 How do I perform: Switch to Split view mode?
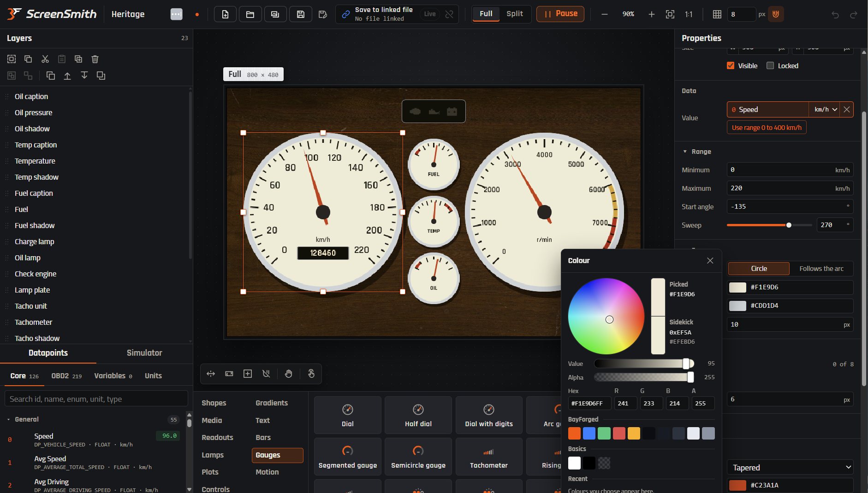click(514, 14)
